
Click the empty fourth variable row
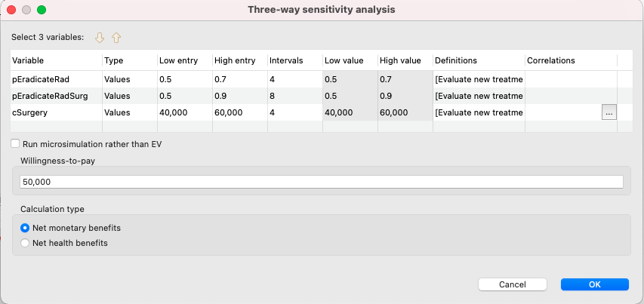322,127
